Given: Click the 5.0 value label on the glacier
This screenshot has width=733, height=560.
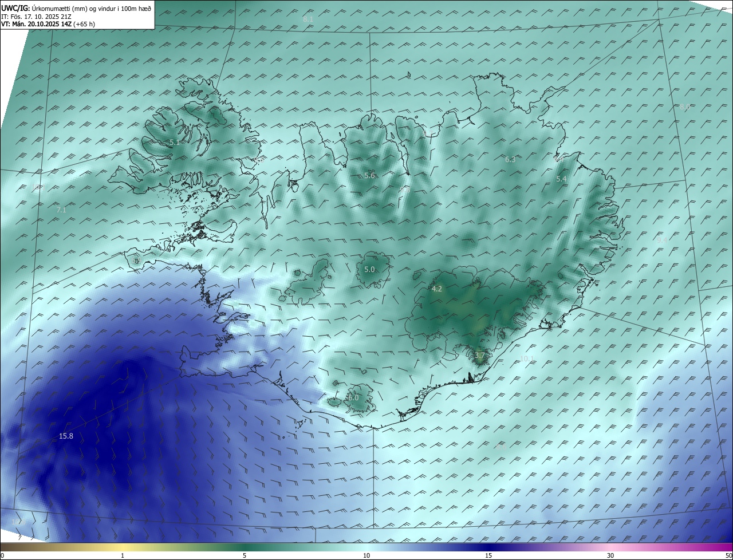Looking at the screenshot, I should click(x=369, y=270).
